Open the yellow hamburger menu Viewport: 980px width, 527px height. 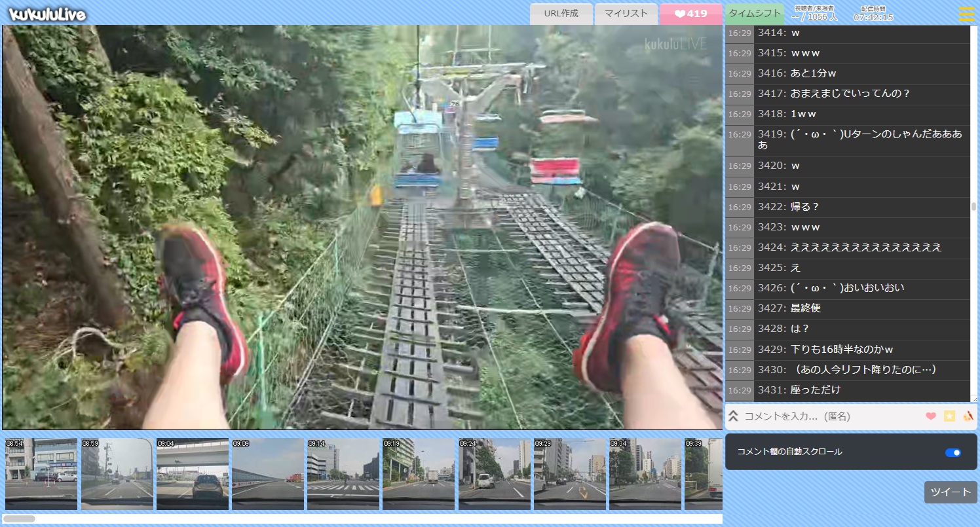point(966,14)
